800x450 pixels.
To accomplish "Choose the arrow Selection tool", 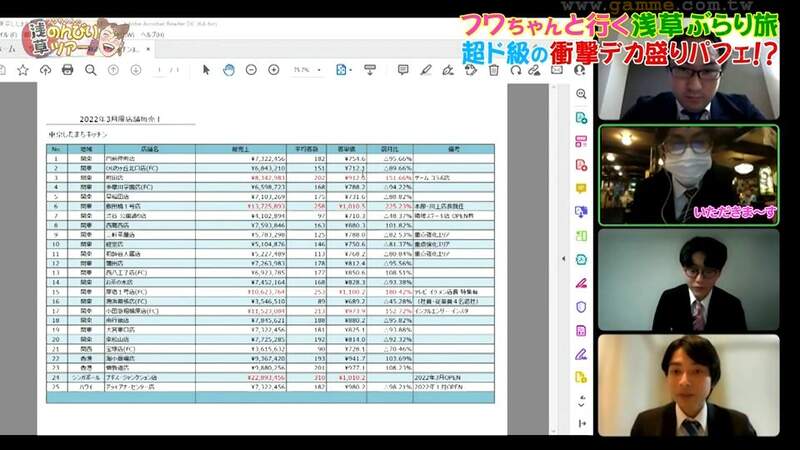I will [x=206, y=70].
